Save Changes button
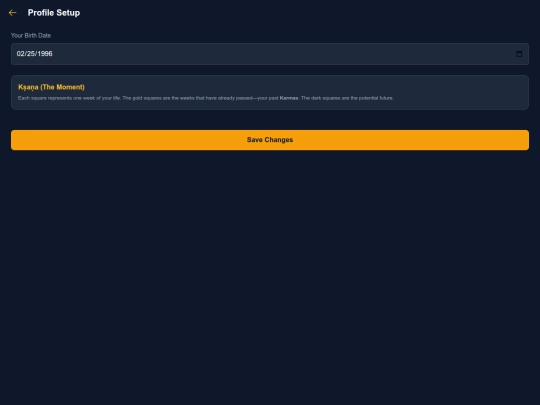 pyautogui.click(x=270, y=140)
